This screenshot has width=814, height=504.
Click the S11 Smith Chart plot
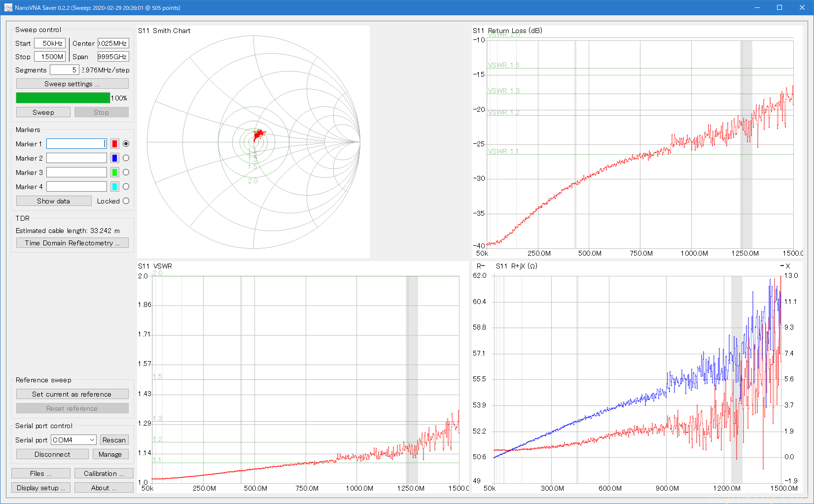tap(253, 142)
